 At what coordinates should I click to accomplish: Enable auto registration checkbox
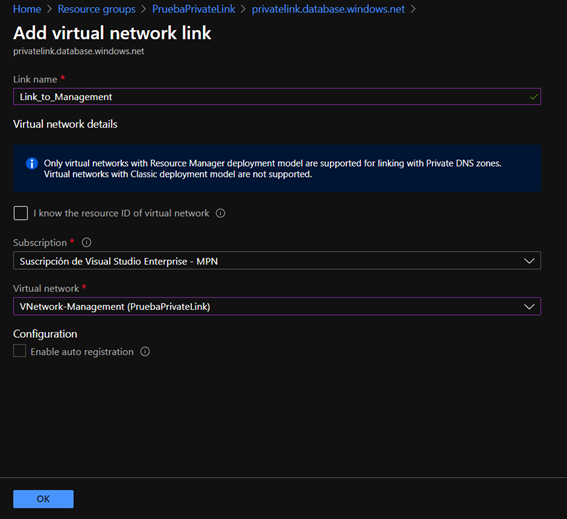(x=20, y=351)
